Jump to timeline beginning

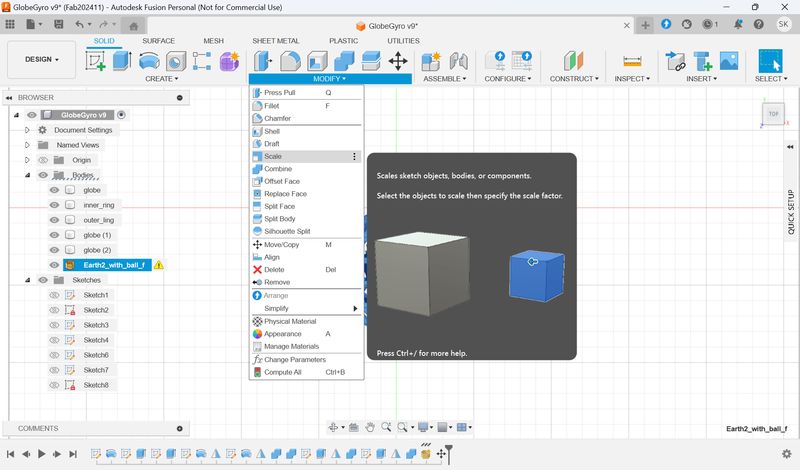tap(10, 454)
